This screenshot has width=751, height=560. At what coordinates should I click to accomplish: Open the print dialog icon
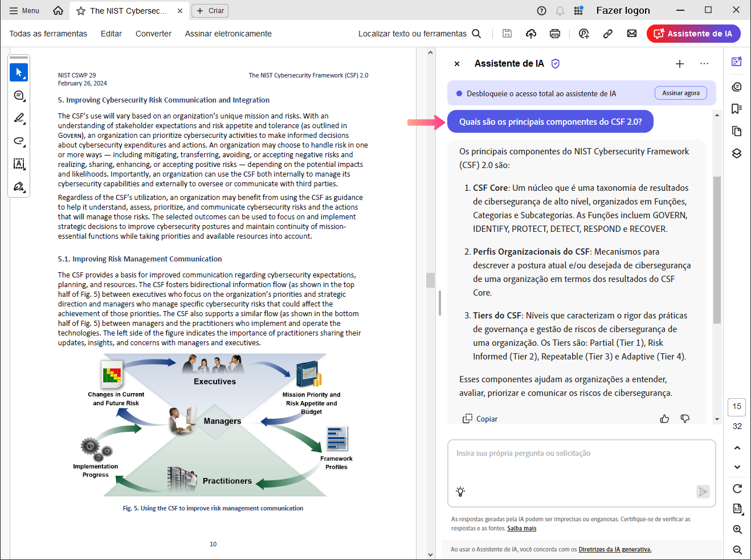[x=554, y=34]
